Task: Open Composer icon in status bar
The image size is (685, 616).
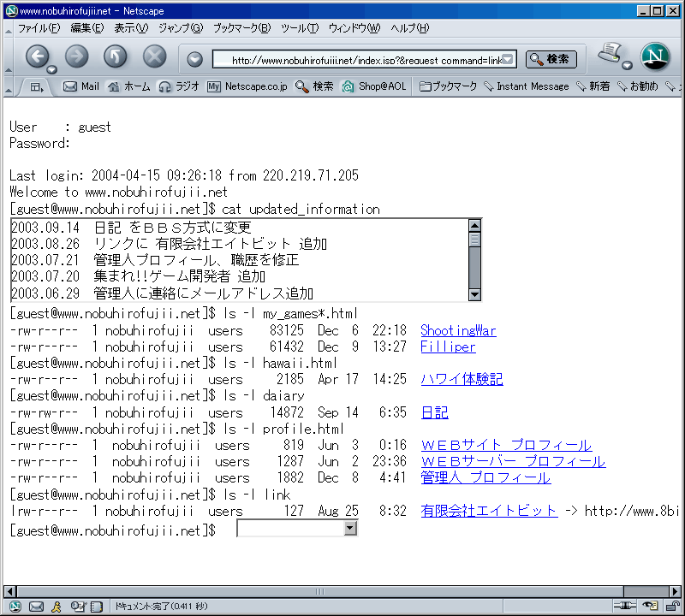Action: (x=77, y=607)
